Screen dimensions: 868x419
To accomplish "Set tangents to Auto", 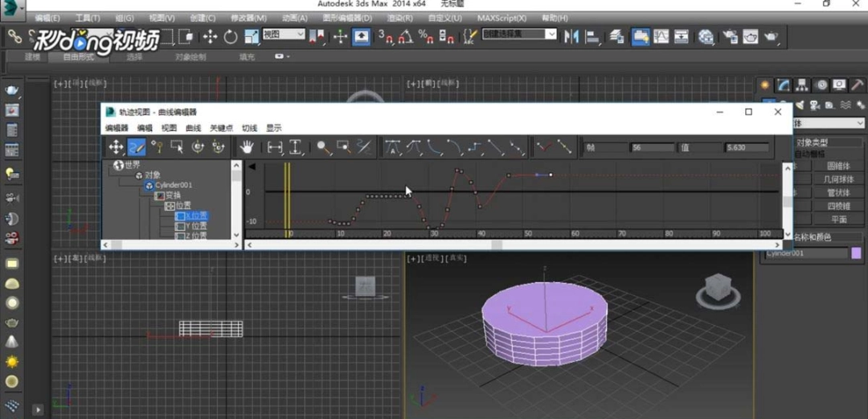I will pos(392,147).
